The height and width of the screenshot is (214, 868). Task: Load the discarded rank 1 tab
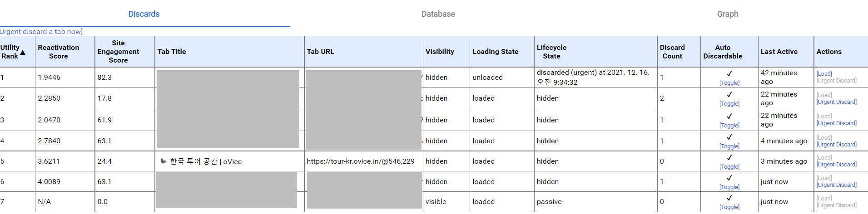pos(824,74)
